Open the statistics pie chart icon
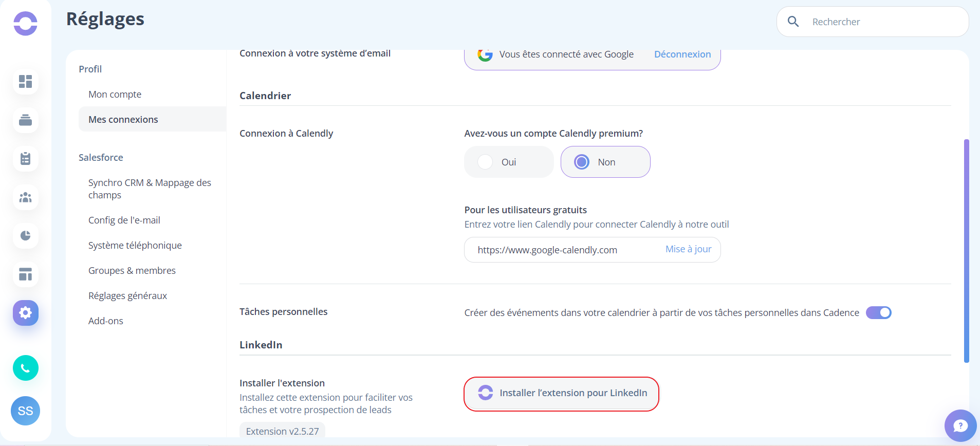Image resolution: width=980 pixels, height=446 pixels. (25, 236)
